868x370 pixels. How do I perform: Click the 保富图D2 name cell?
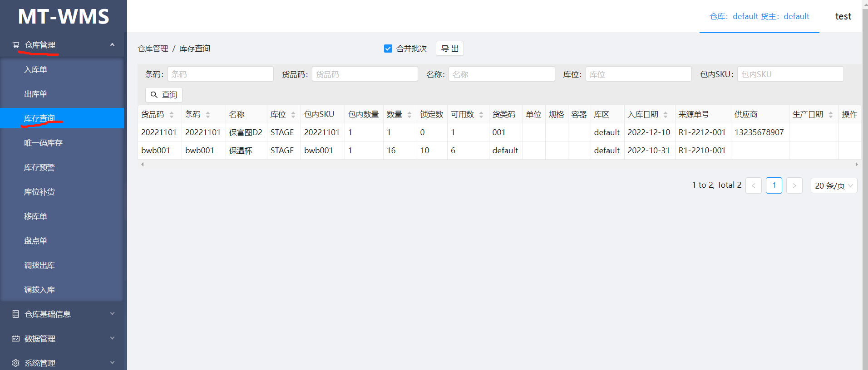tap(246, 132)
